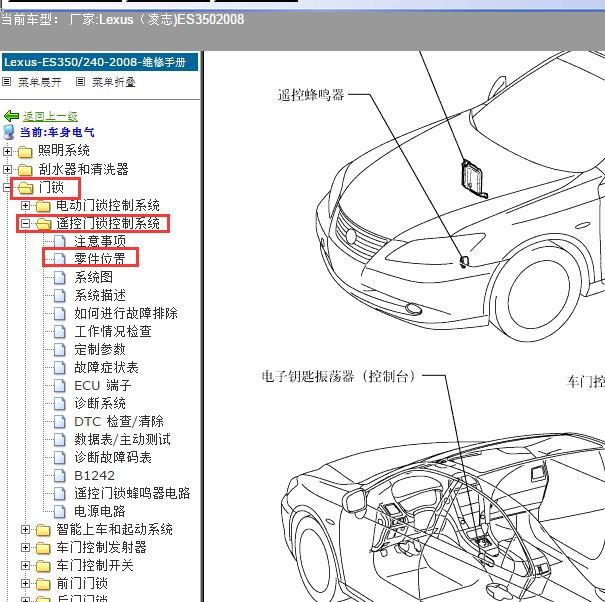Expand the 电动门锁控制系统 node
The width and height of the screenshot is (605, 602).
(25, 206)
